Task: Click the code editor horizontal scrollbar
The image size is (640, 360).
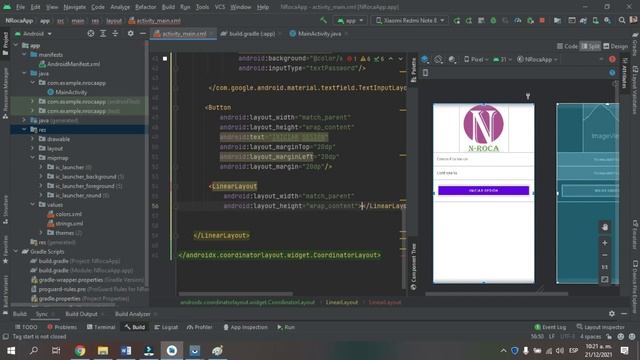Action: coord(236,293)
